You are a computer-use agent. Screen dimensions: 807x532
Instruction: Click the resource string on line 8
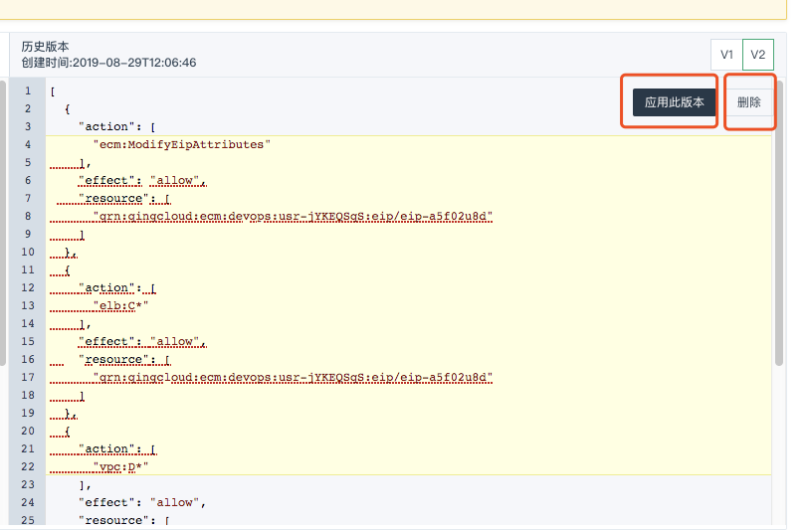click(293, 216)
